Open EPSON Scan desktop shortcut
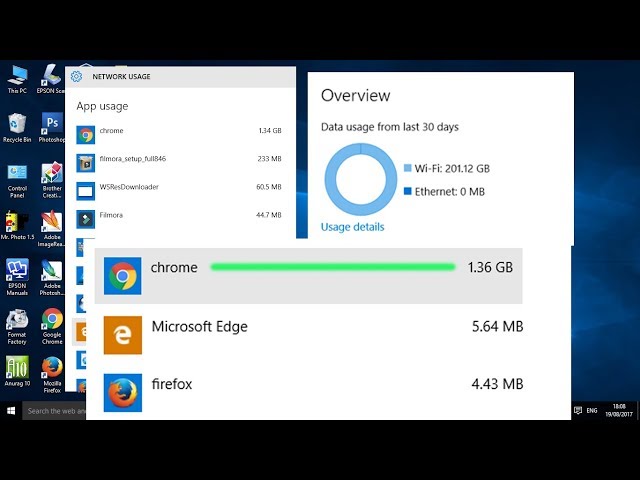640x480 pixels. [51, 79]
